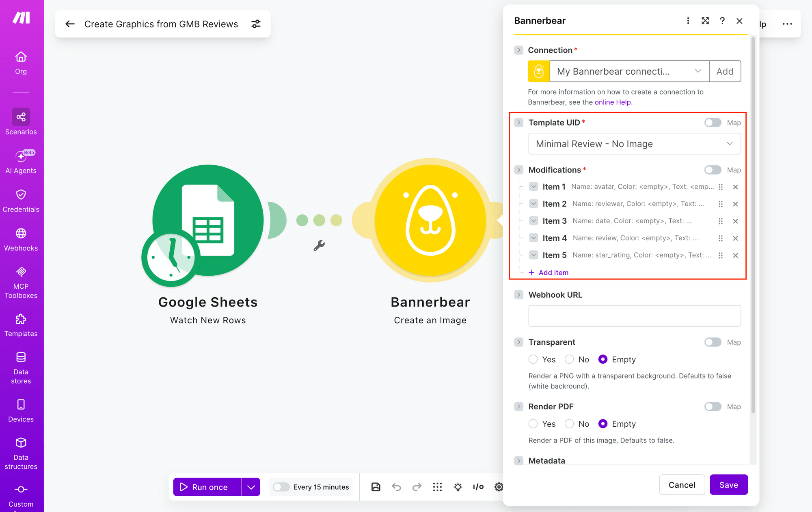Select Empty for Render PDF

tap(603, 424)
